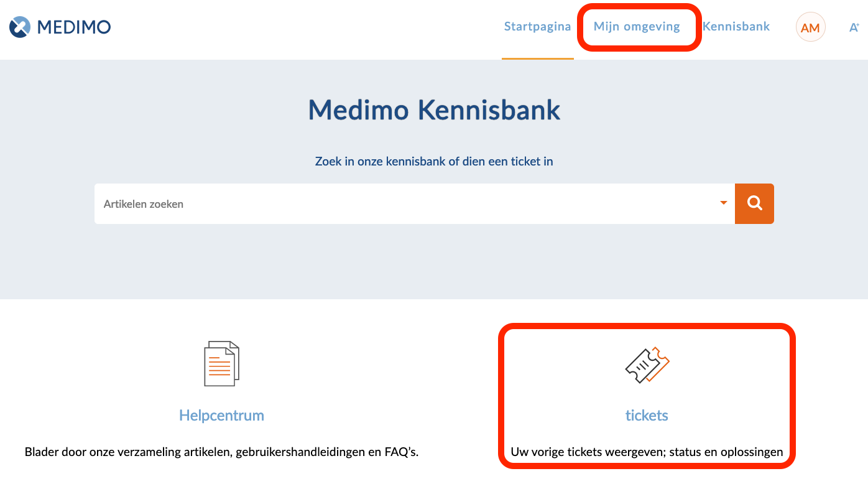This screenshot has width=868, height=489.
Task: Click the Medimo logo icon
Action: [x=20, y=27]
